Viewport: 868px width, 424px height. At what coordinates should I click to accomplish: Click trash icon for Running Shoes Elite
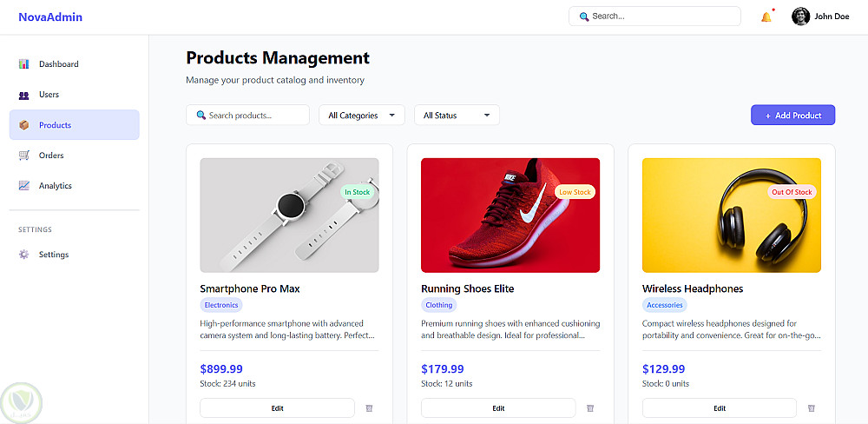click(590, 408)
